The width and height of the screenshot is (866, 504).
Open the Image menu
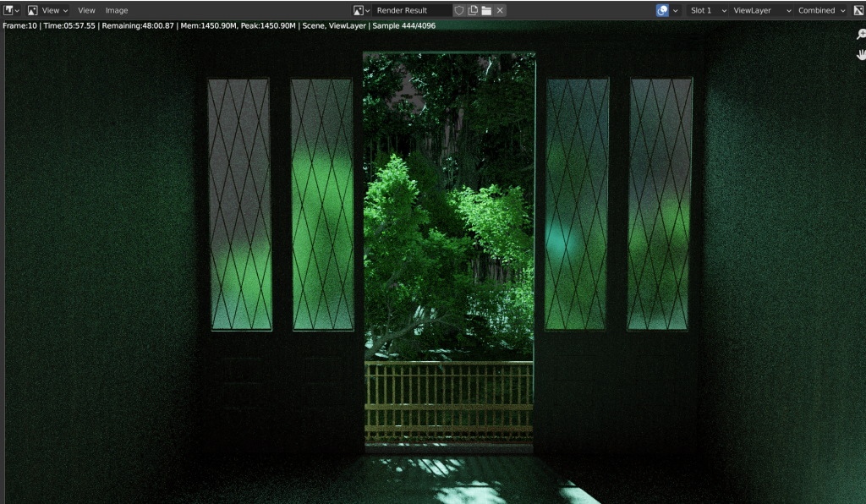[117, 10]
